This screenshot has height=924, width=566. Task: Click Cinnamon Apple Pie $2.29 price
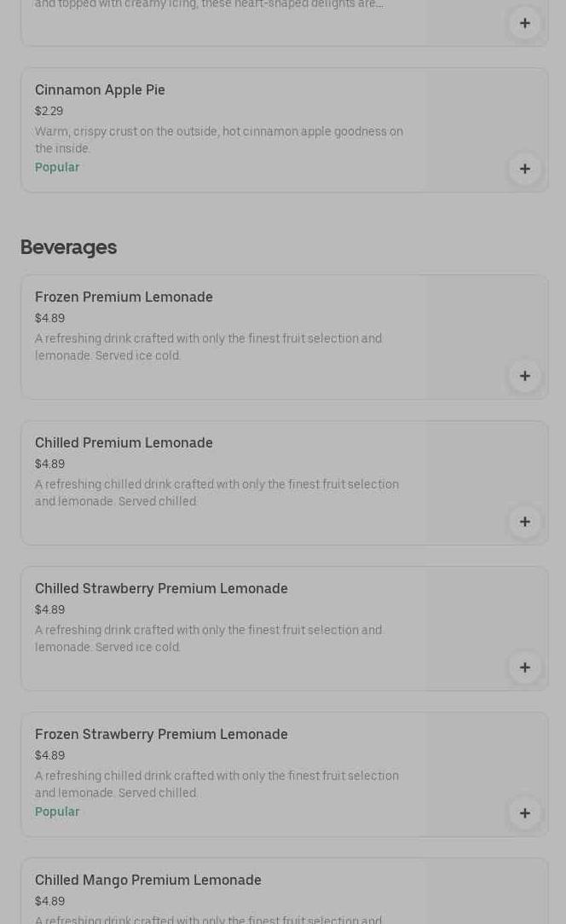[49, 112]
